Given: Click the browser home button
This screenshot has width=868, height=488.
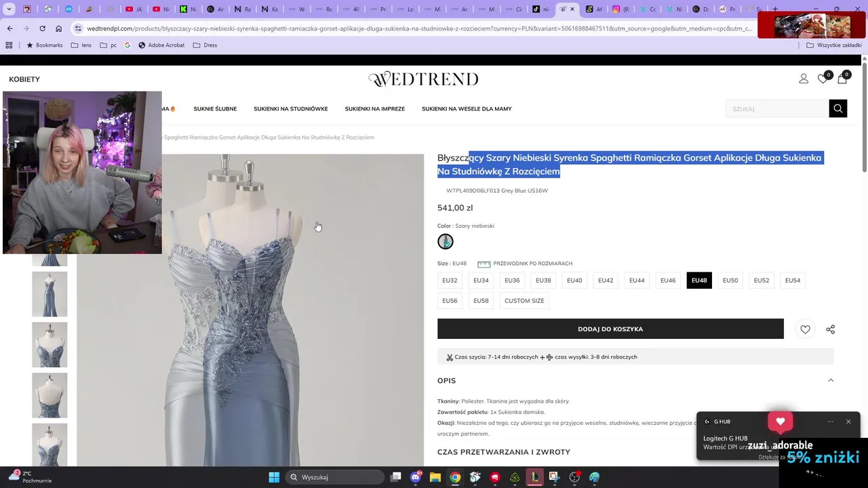Looking at the screenshot, I should (58, 28).
